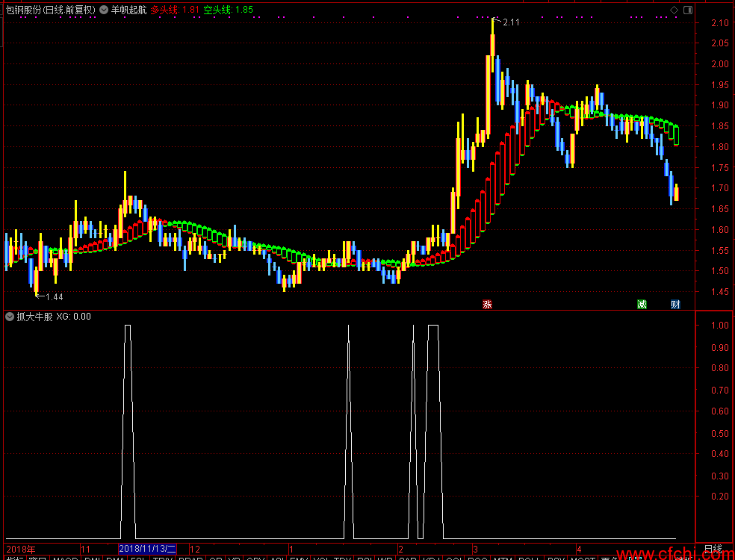Switch to the BOLL indicator tab
Image resolution: width=735 pixels, height=560 pixels.
tap(528, 558)
